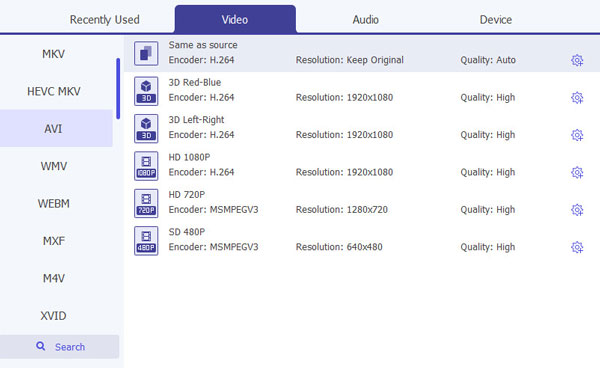Click the format list scrollbar thumb

[x=118, y=89]
